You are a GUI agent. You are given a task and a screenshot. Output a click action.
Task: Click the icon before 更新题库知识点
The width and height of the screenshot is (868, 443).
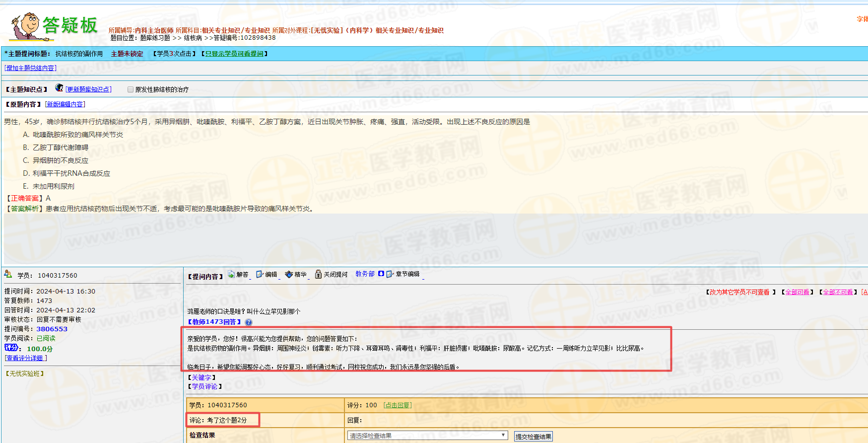[x=59, y=88]
